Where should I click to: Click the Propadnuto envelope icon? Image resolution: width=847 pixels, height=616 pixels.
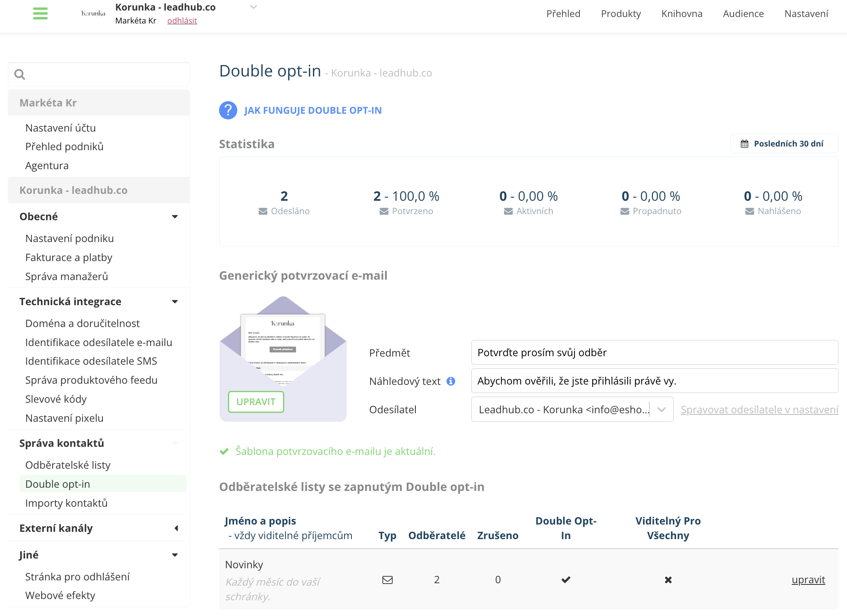tap(625, 211)
